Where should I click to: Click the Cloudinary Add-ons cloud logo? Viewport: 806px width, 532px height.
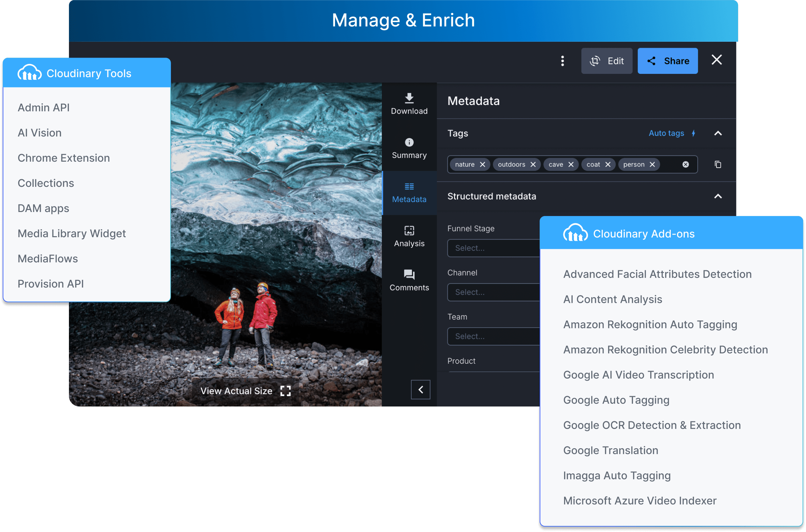click(x=575, y=233)
